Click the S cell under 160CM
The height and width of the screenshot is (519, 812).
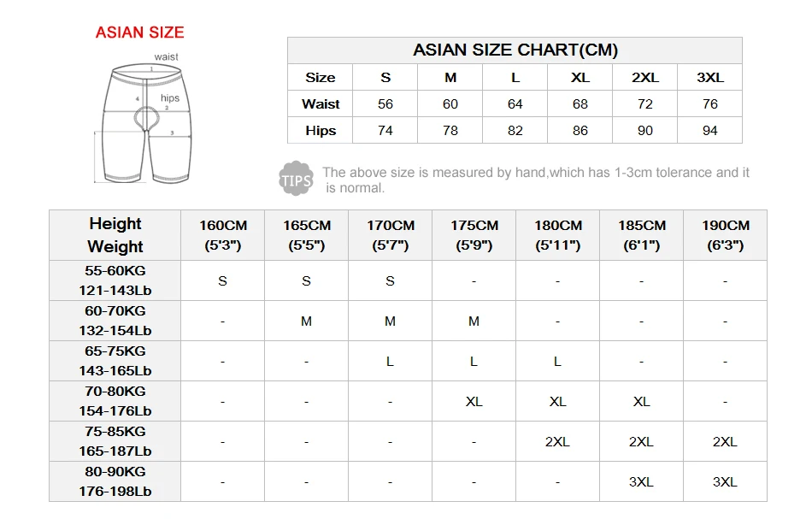coord(223,280)
